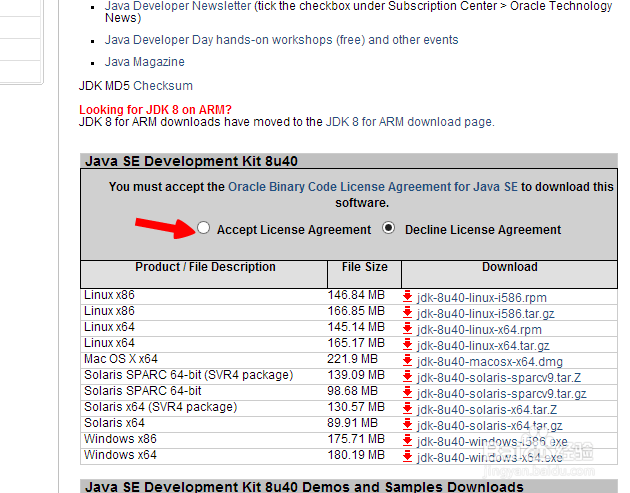Image resolution: width=630 pixels, height=493 pixels.
Task: Download jdk-8u40-linux-x64.rpm file link
Action: click(479, 330)
